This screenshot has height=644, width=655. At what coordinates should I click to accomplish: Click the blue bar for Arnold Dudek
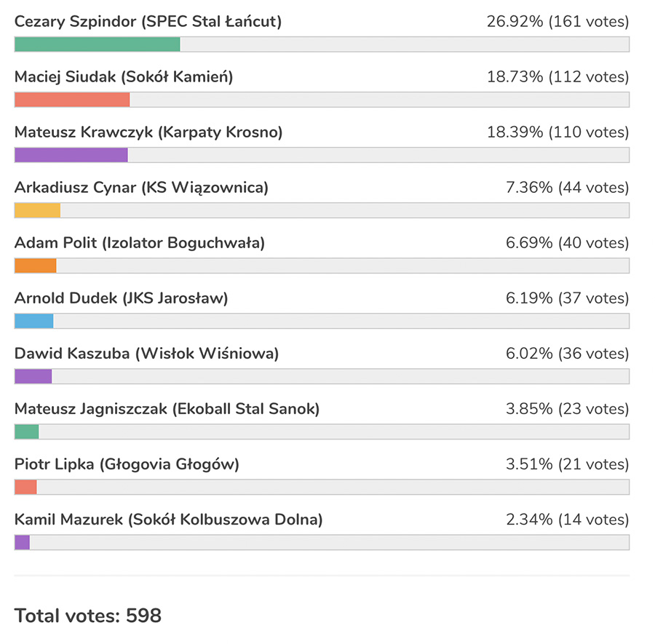click(33, 321)
